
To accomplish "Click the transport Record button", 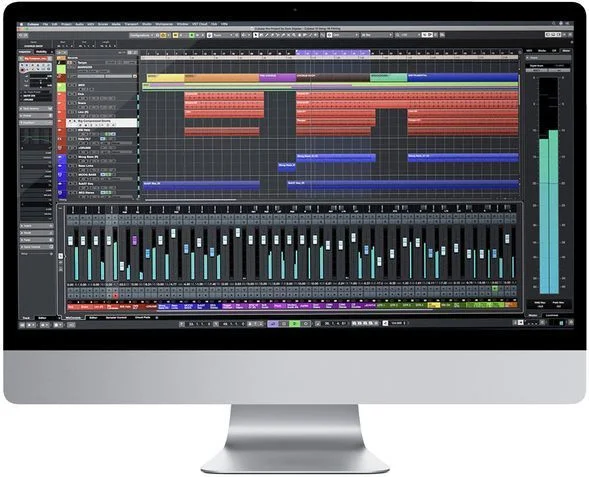I will coord(306,323).
